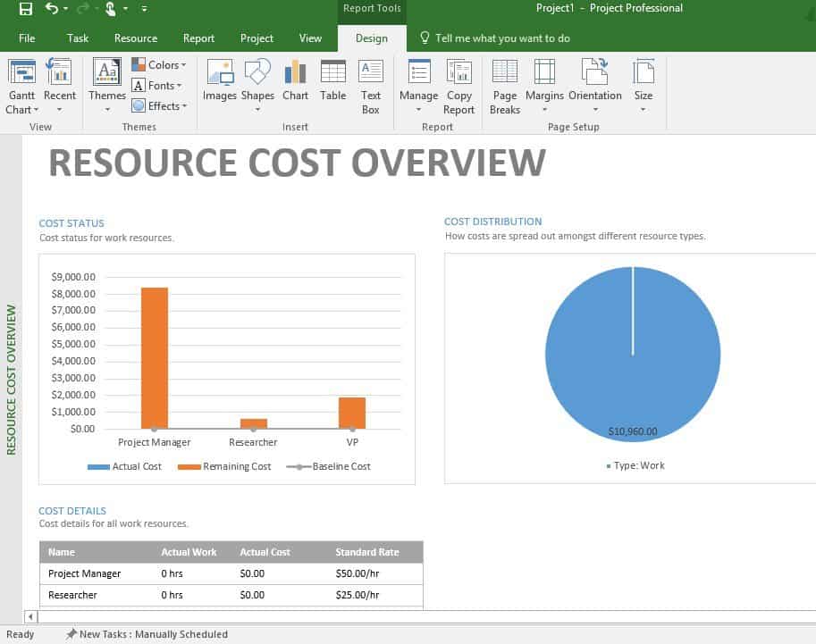
Task: Click the Images insert icon
Action: (219, 80)
